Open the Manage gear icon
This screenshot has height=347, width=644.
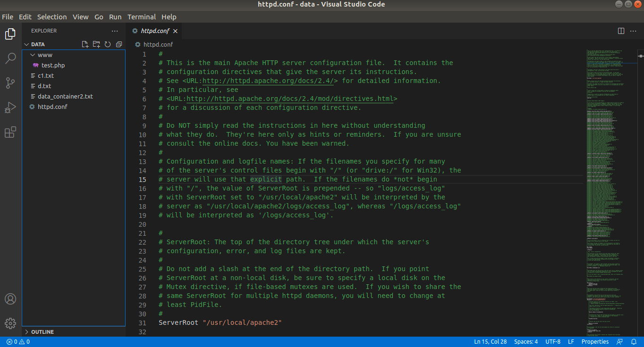pos(10,323)
